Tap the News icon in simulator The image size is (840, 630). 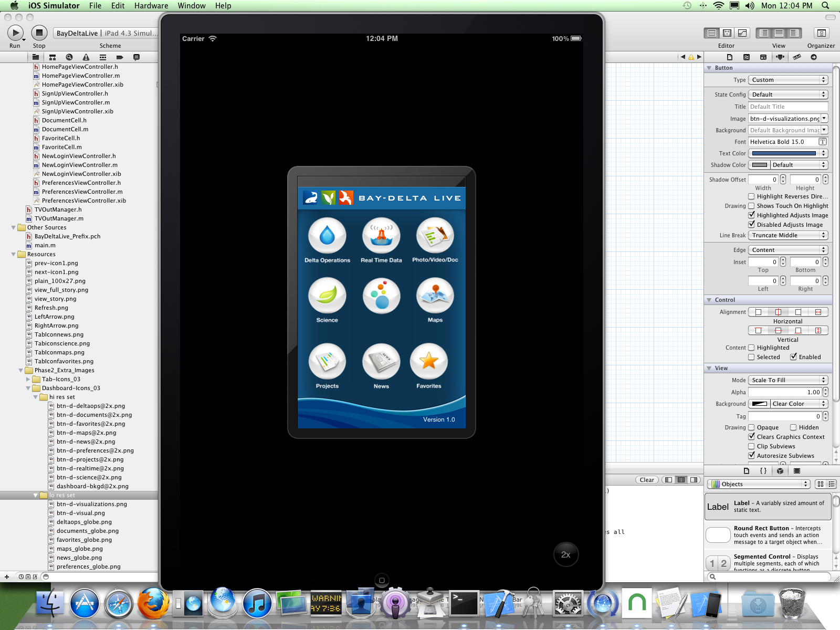(381, 361)
